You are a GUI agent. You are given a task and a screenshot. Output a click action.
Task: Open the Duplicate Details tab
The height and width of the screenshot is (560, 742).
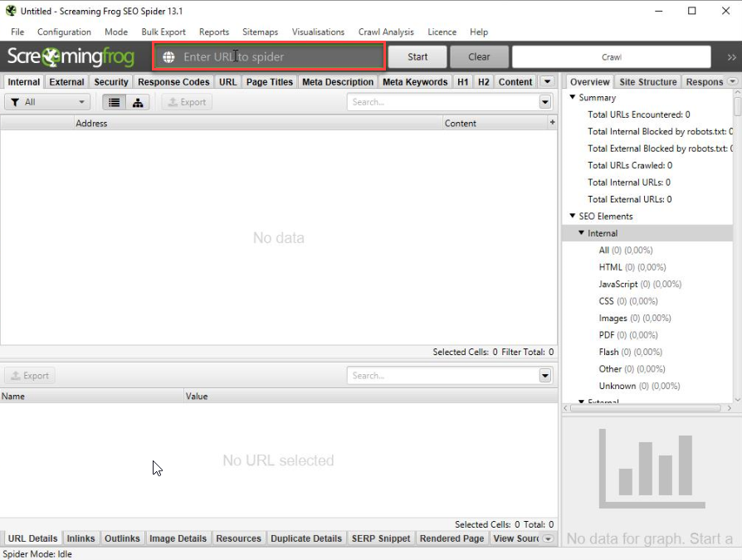coord(306,538)
